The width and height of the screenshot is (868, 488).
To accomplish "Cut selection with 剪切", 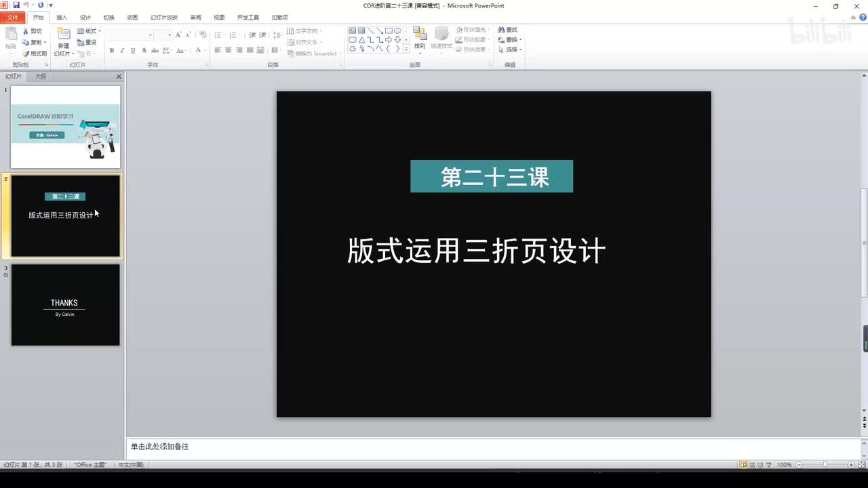I will click(32, 31).
